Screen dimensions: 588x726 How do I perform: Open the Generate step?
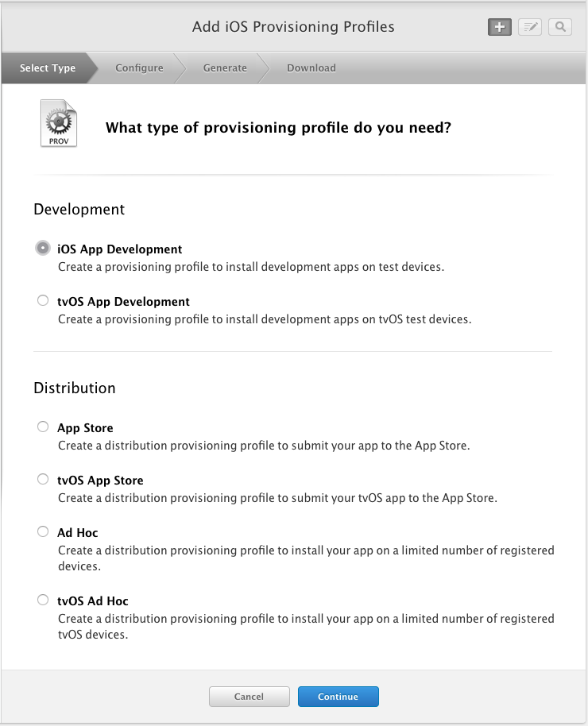225,68
